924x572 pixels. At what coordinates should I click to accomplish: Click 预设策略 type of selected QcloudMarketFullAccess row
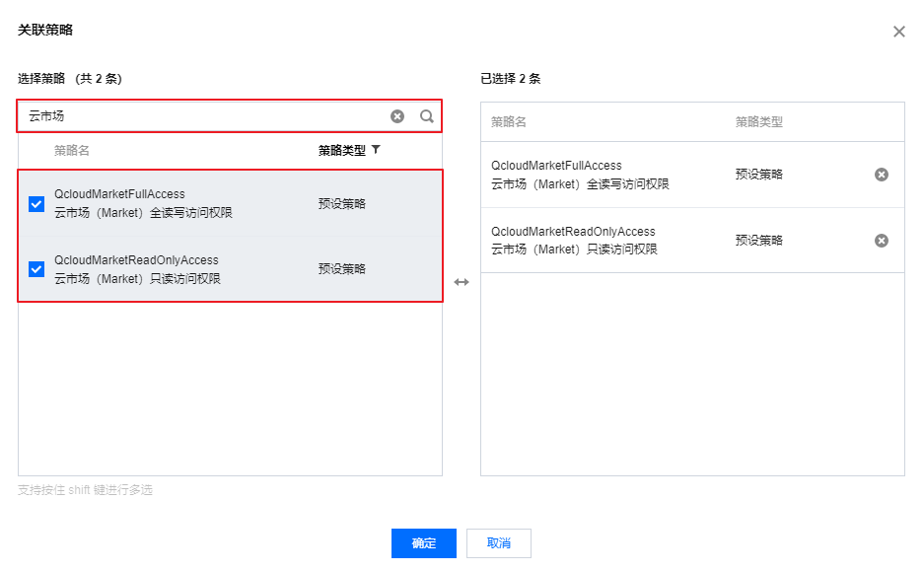coord(759,175)
